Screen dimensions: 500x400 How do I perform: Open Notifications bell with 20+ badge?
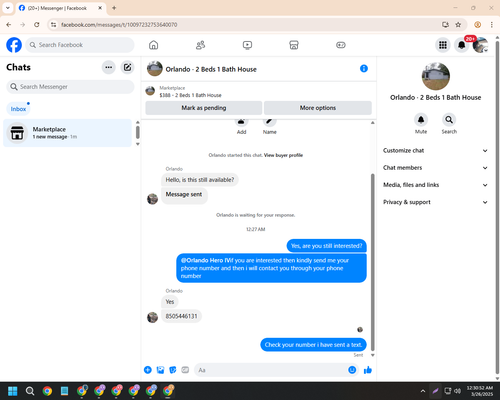[x=462, y=45]
